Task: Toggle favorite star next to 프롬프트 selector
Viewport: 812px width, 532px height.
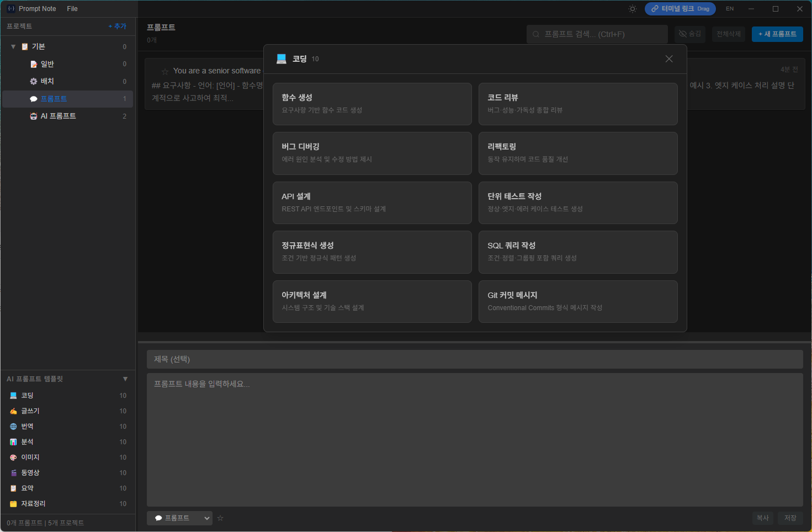Action: click(220, 518)
